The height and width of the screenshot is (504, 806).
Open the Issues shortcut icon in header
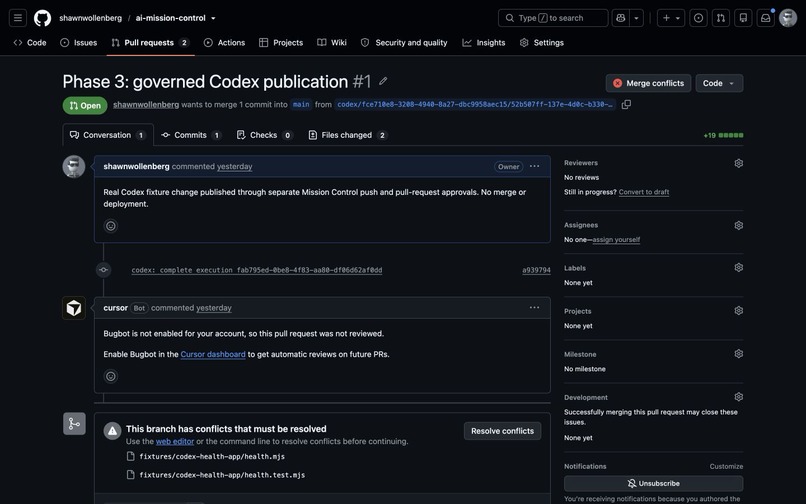coord(698,18)
